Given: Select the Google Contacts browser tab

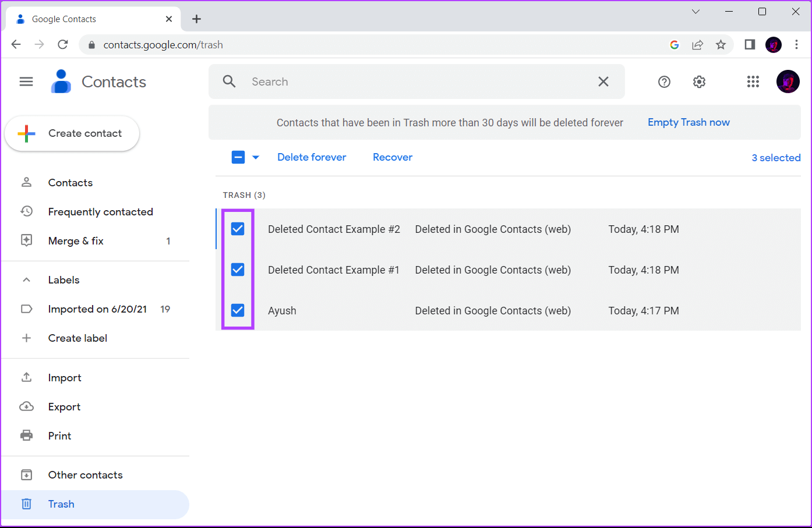Looking at the screenshot, I should click(x=93, y=19).
